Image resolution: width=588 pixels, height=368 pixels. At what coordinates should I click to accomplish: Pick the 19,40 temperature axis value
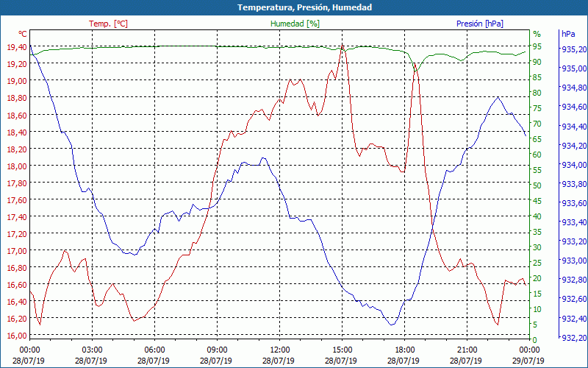coord(17,47)
